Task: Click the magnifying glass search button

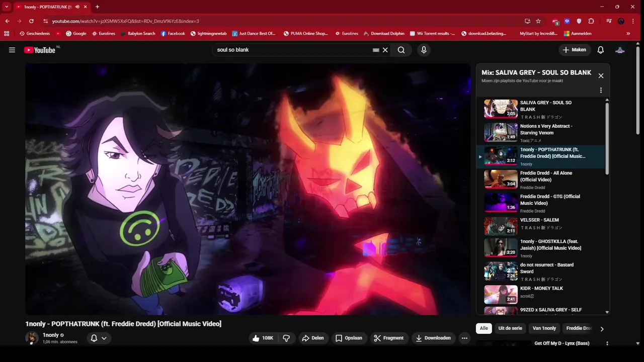Action: (401, 50)
